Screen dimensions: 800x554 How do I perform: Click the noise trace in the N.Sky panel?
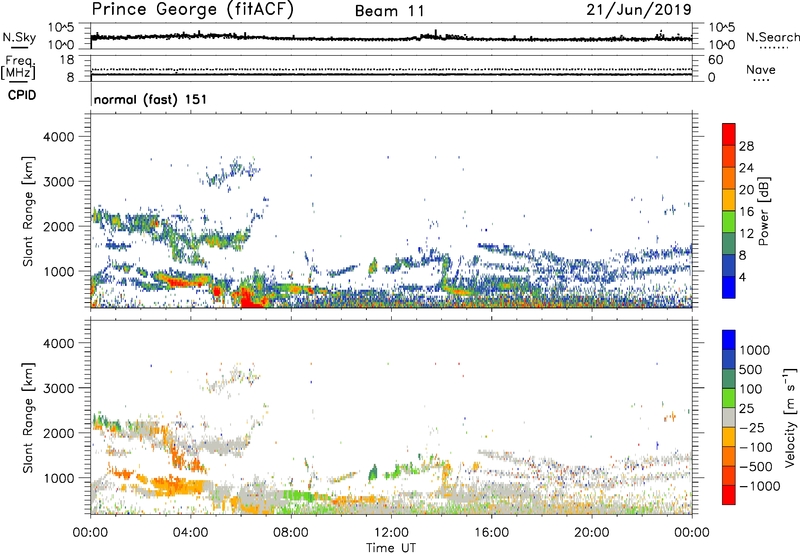click(x=391, y=37)
